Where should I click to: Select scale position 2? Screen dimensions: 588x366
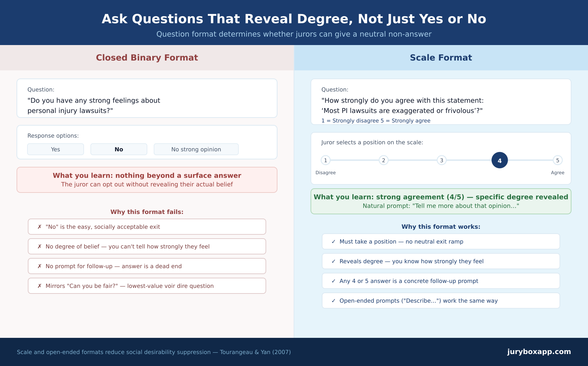(x=384, y=160)
